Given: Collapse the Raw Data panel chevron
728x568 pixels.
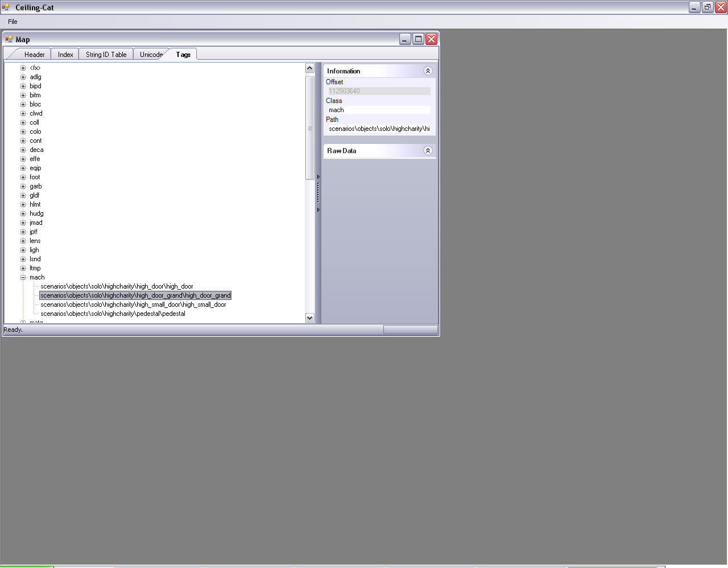Looking at the screenshot, I should pos(428,151).
